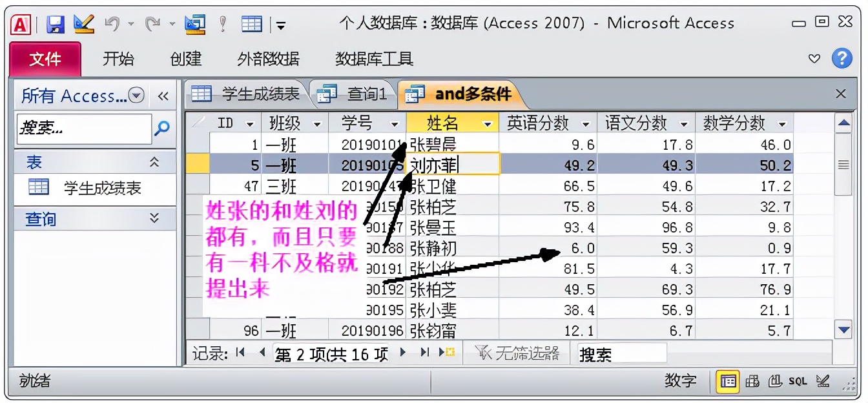Open the 姓名 column filter dropdown
The image size is (868, 403).
click(x=487, y=122)
